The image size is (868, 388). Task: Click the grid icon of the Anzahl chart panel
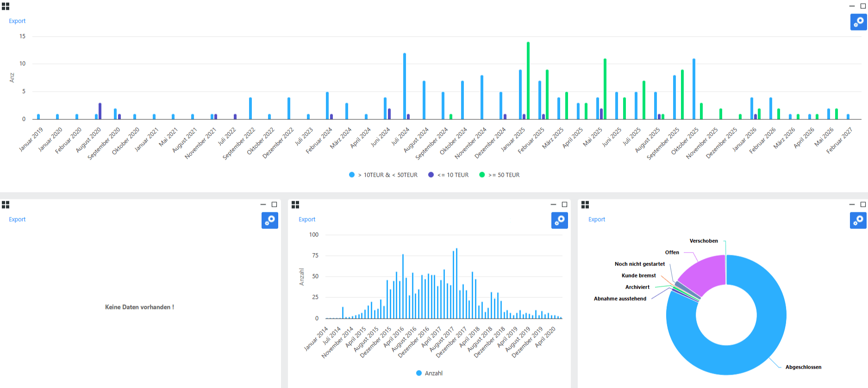click(295, 204)
